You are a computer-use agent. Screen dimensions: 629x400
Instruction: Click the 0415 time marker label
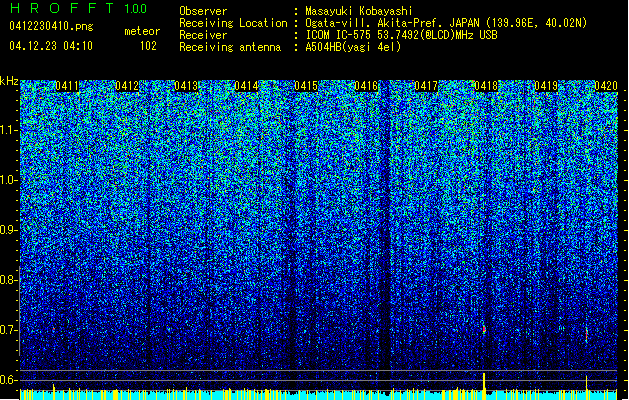coord(306,86)
